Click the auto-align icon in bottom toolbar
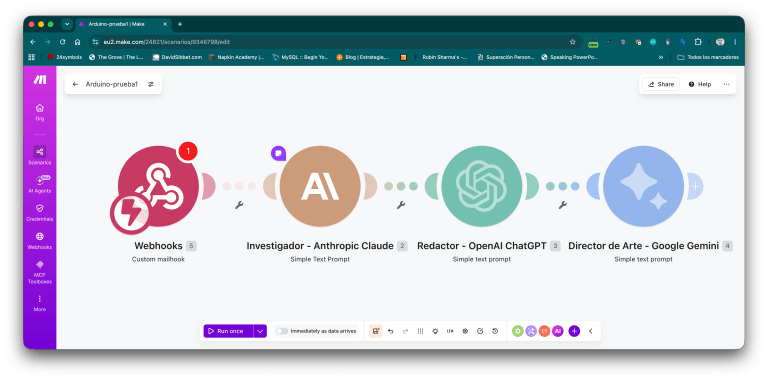Screen dimensions: 768x380 (420, 331)
